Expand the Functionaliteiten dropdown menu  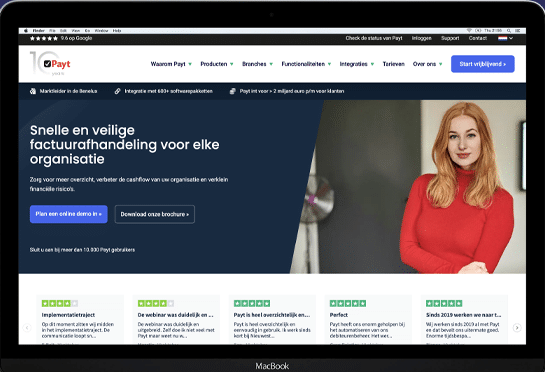(306, 64)
